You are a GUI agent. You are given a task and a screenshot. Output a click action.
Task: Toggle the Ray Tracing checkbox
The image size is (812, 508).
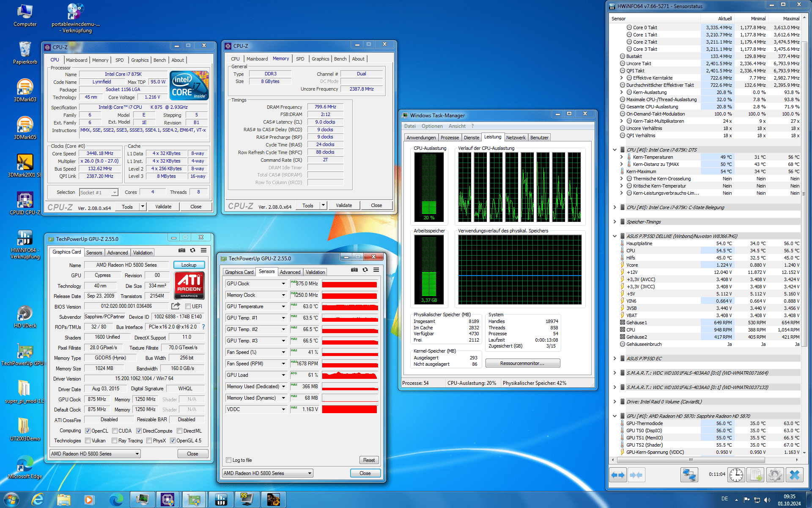point(114,441)
